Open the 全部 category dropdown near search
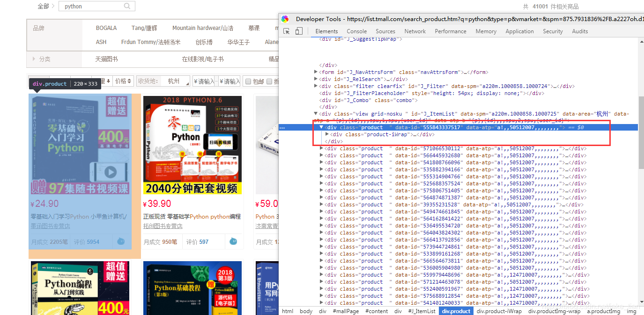The image size is (644, 315). pos(46,6)
